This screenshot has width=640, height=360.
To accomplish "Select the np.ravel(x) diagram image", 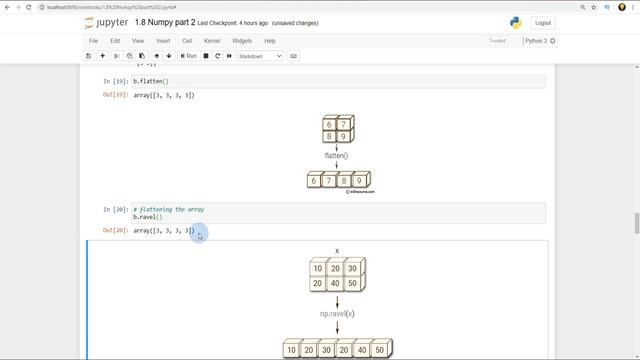I will (x=337, y=302).
